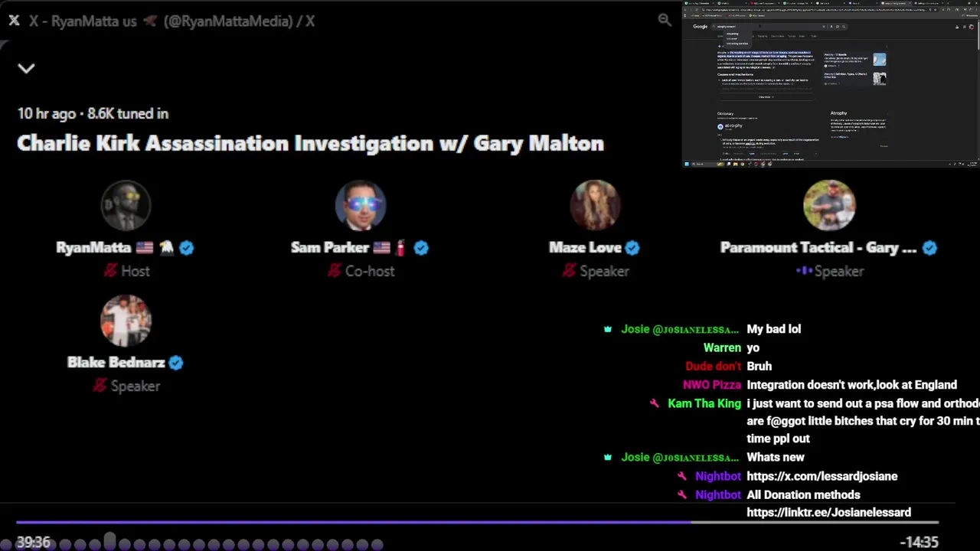
Task: Click the crown icon beside Josie's 'Whats new'
Action: click(608, 458)
